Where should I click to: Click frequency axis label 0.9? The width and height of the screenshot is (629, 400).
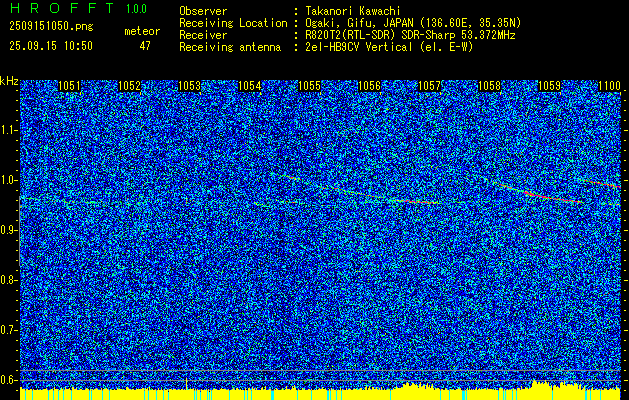(8, 230)
